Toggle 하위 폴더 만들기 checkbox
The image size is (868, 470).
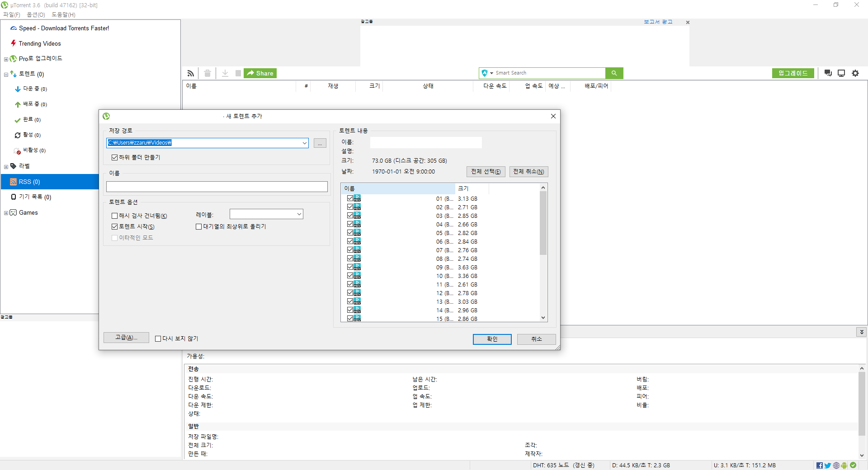point(114,157)
